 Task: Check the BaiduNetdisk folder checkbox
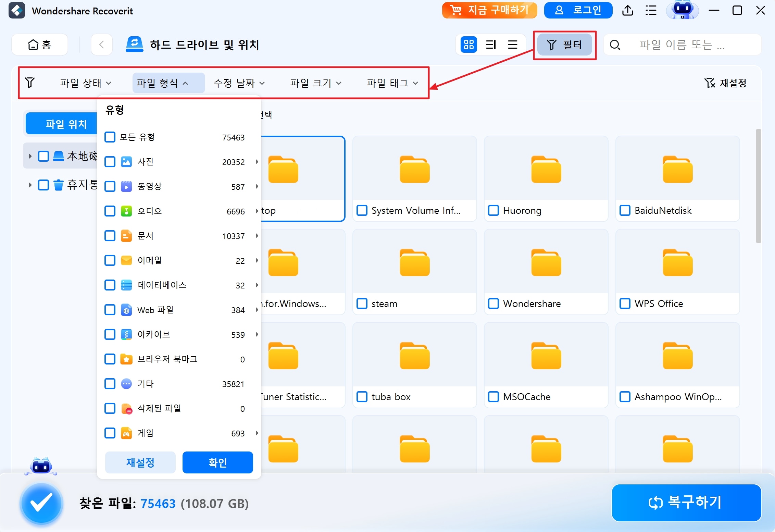click(625, 210)
